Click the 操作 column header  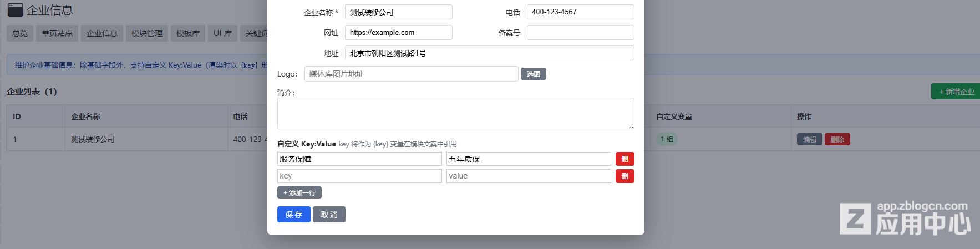click(804, 116)
